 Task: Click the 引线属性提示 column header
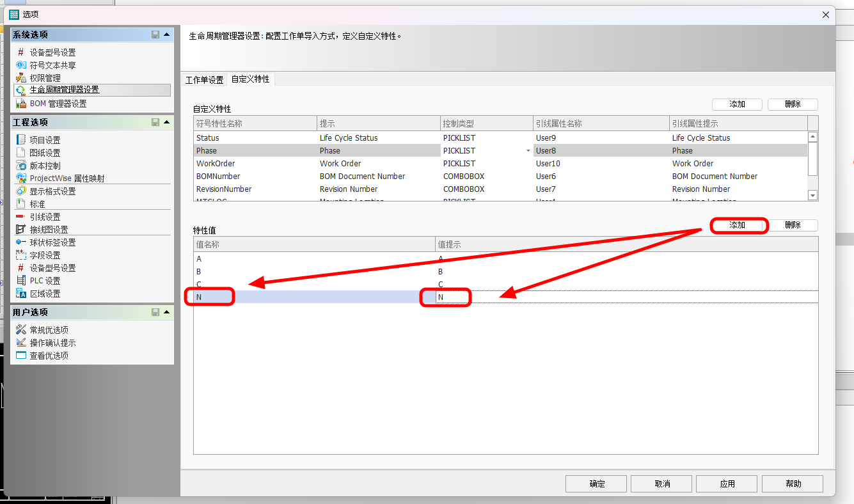738,123
